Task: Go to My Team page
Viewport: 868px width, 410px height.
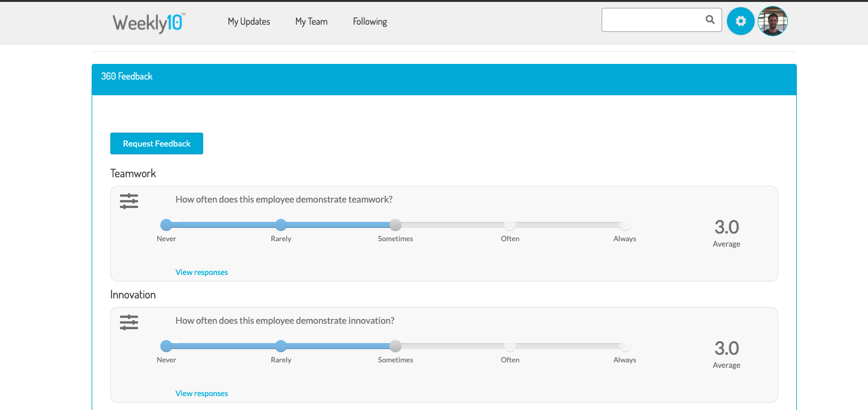Action: 311,22
